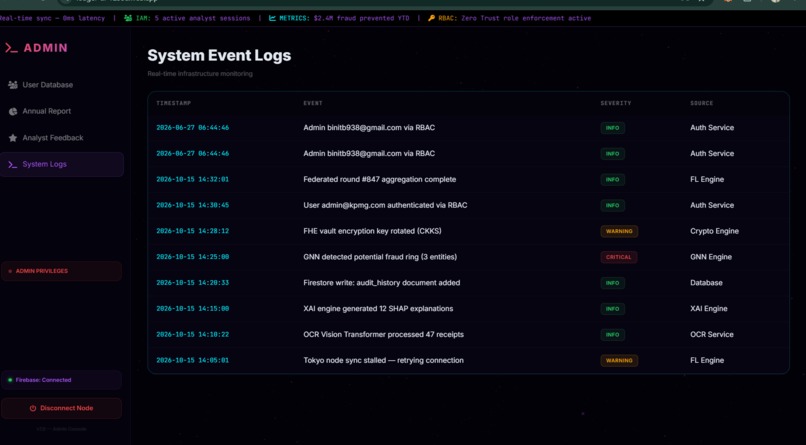Screen dimensions: 806x445
Task: Click the SOURCE column header
Action: [702, 103]
